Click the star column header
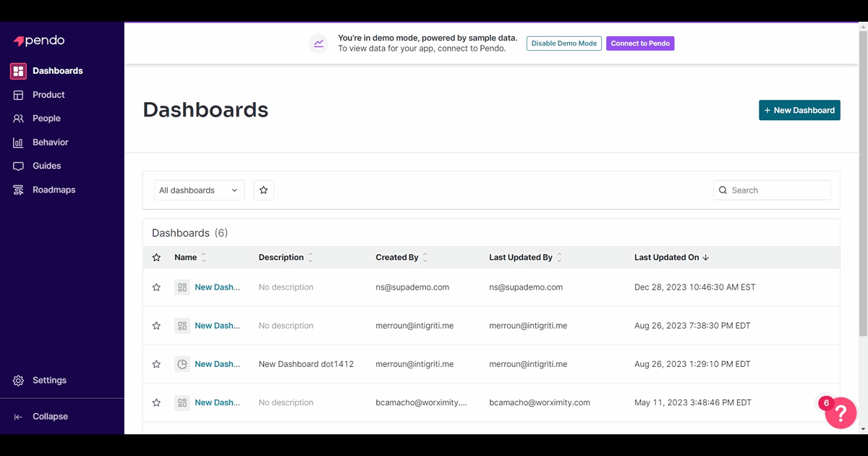Image resolution: width=868 pixels, height=456 pixels. pos(156,258)
